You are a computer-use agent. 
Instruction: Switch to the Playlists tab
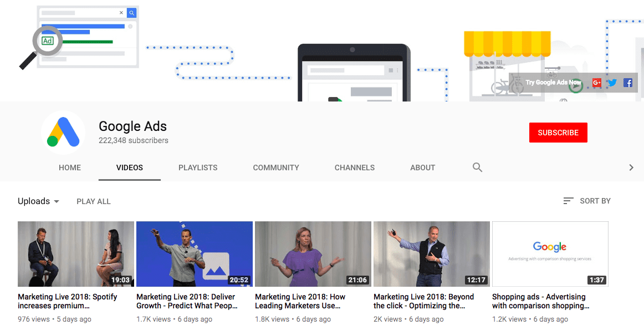point(198,167)
